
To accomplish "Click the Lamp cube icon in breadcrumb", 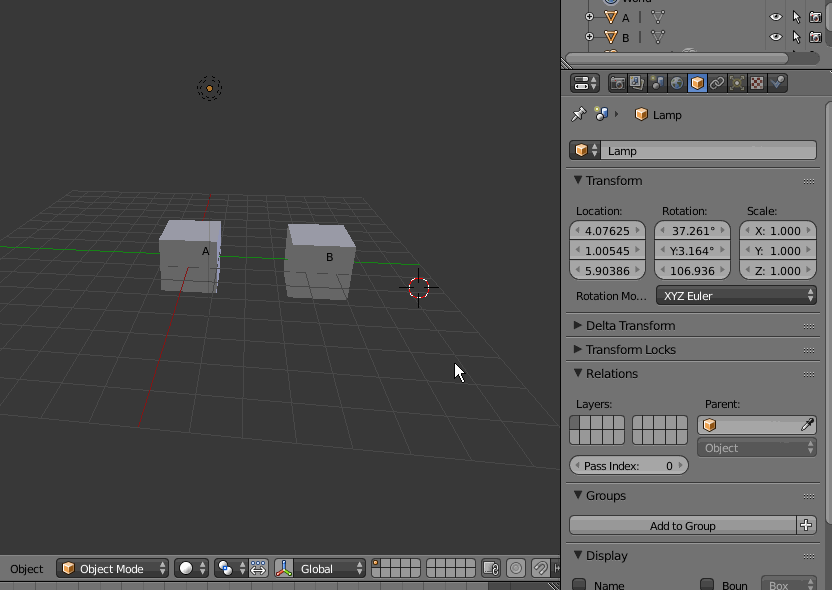I will pos(642,114).
